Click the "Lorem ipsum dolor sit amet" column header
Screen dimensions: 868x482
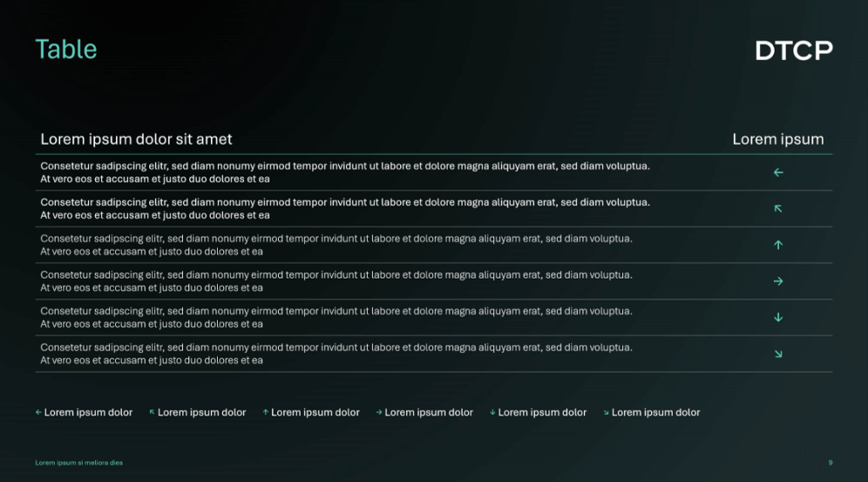click(136, 139)
